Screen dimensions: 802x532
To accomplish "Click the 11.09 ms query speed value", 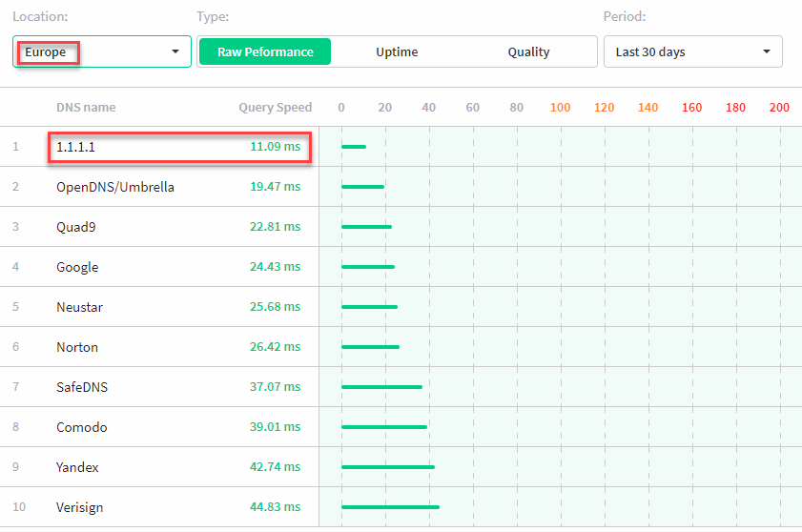I will click(x=276, y=146).
